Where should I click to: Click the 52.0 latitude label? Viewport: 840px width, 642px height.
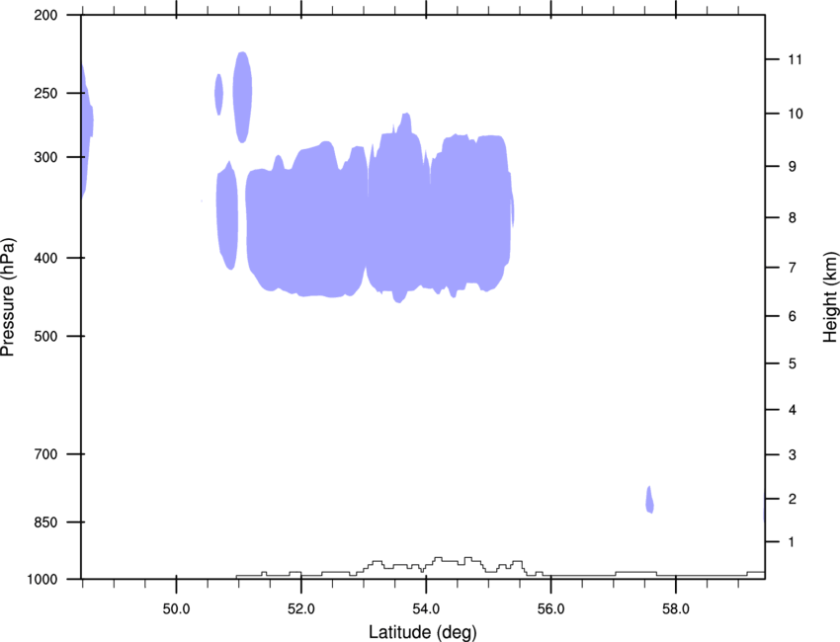tap(301, 609)
